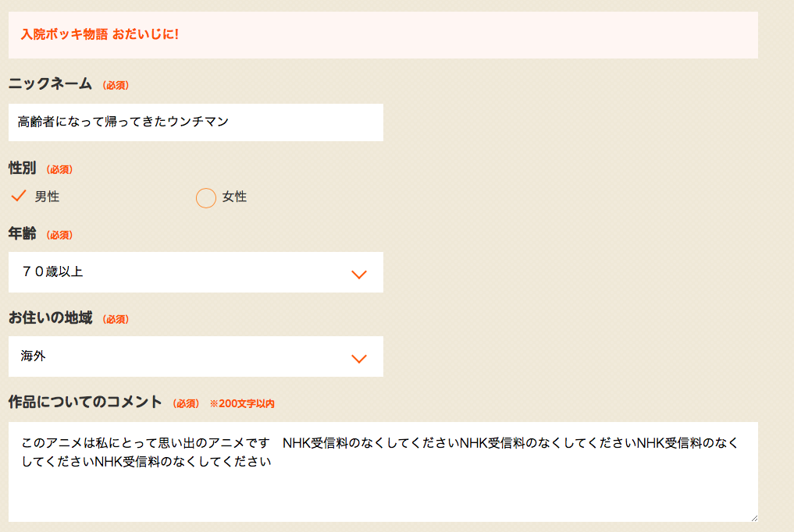Click the ※200文字以内 note
This screenshot has height=532, width=794.
pyautogui.click(x=242, y=403)
